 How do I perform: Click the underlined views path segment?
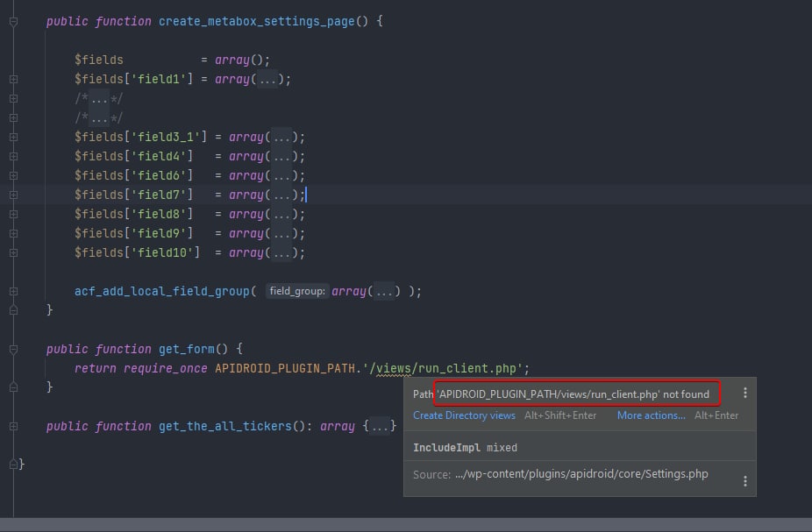(393, 368)
